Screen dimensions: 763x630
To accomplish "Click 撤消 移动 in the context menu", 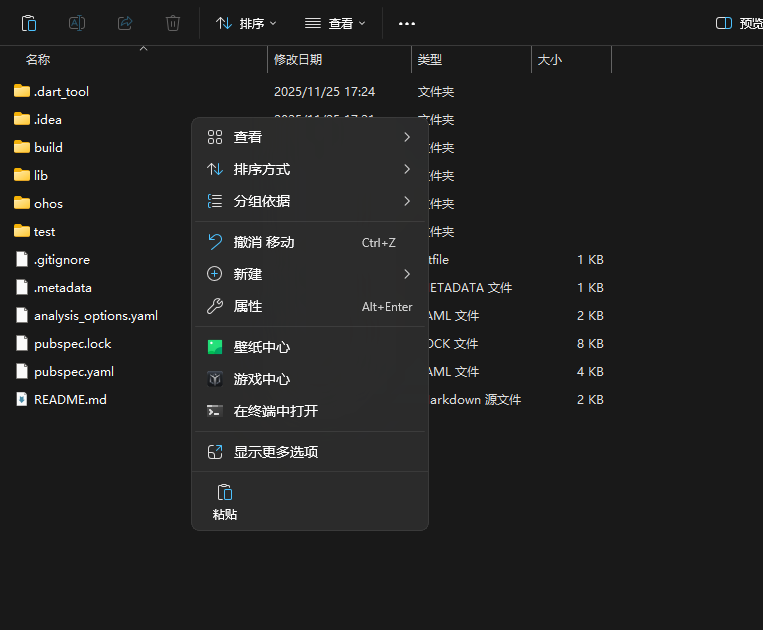I will click(x=310, y=242).
